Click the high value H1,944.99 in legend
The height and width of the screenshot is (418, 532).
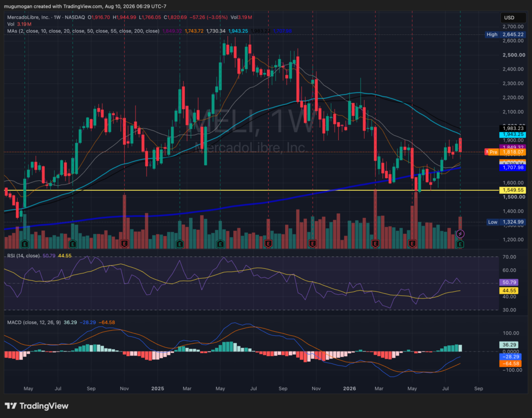click(125, 17)
